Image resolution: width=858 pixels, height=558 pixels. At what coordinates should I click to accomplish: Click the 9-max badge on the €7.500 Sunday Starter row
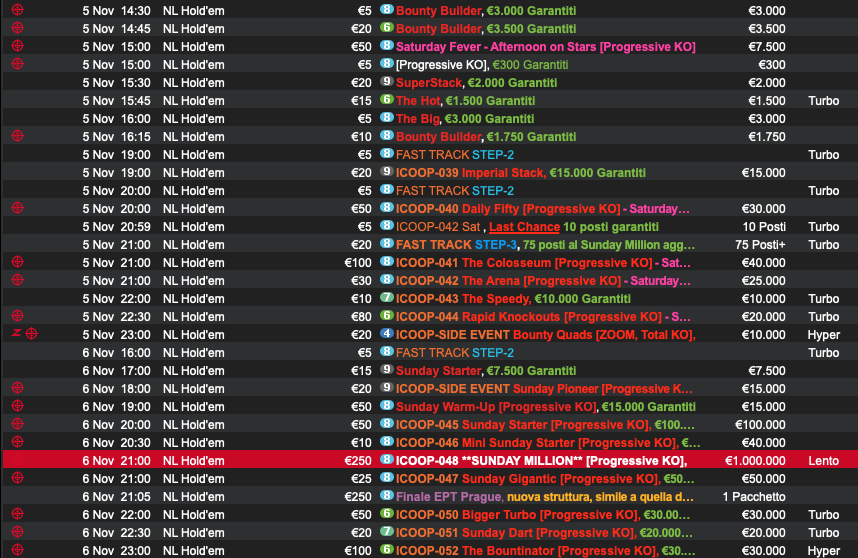click(387, 370)
